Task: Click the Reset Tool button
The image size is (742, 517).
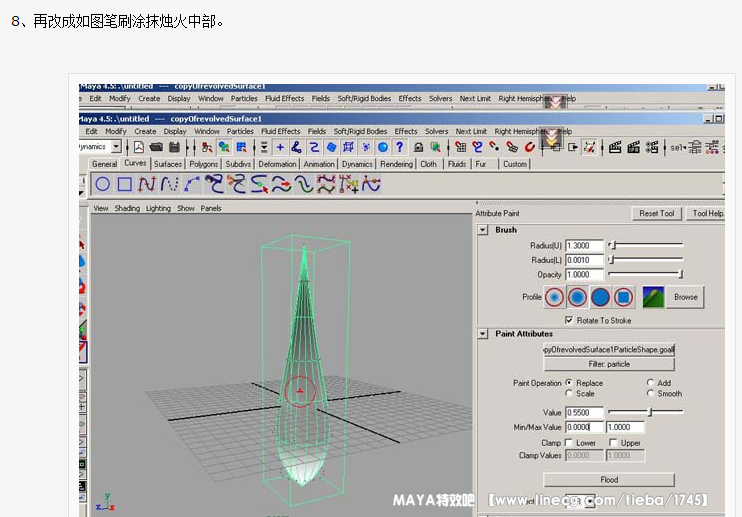Action: coord(657,214)
